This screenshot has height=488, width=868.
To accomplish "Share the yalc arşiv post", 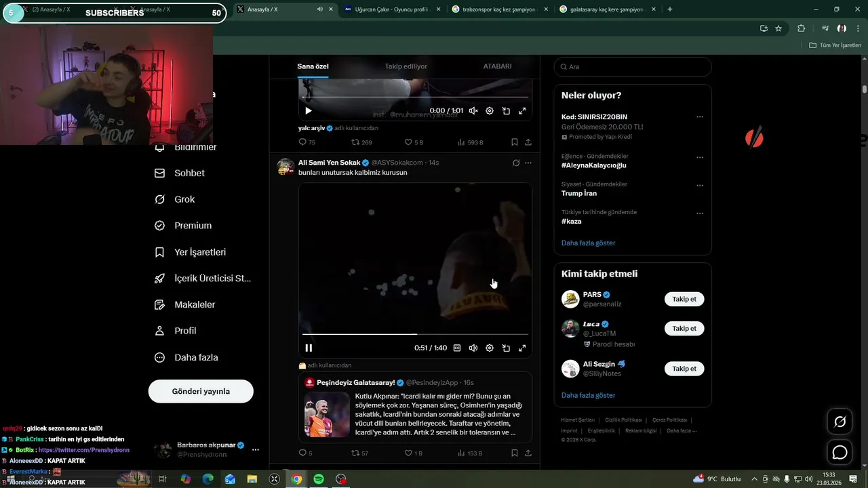I will pyautogui.click(x=528, y=142).
